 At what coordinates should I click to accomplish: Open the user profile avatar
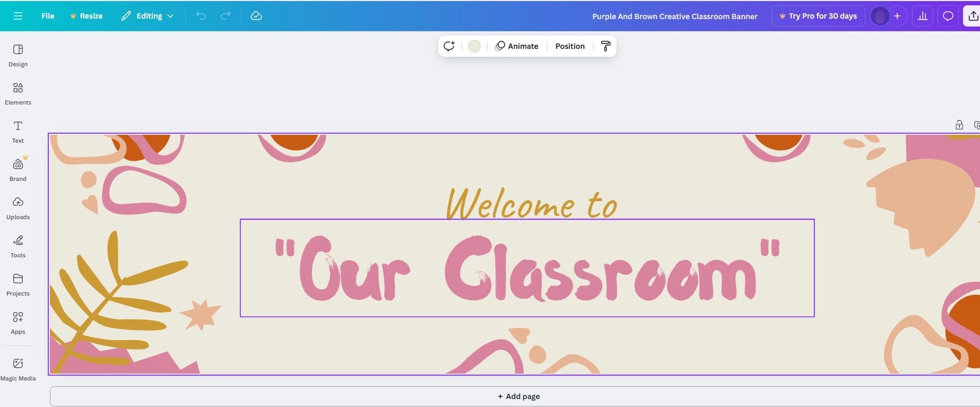coord(880,16)
